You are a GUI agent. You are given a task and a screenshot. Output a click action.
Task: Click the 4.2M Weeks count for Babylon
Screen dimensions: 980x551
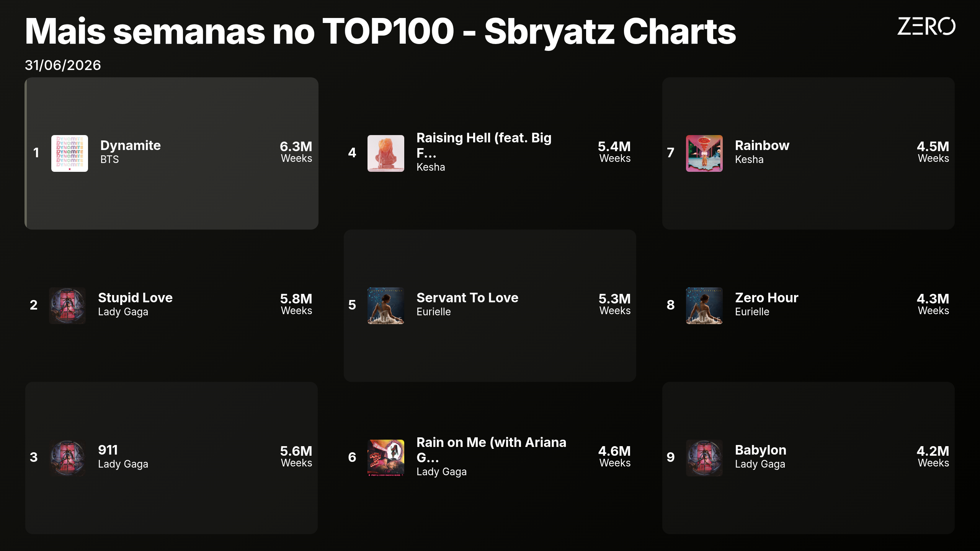coord(933,456)
